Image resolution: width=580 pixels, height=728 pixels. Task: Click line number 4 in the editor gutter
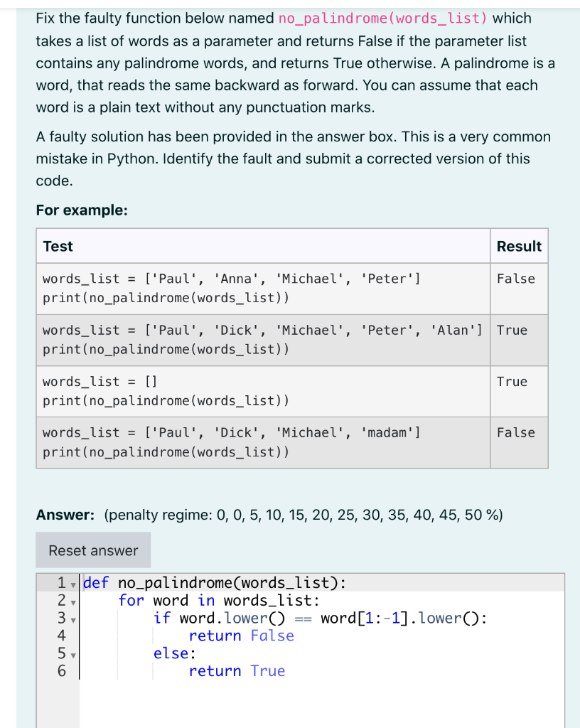[63, 636]
